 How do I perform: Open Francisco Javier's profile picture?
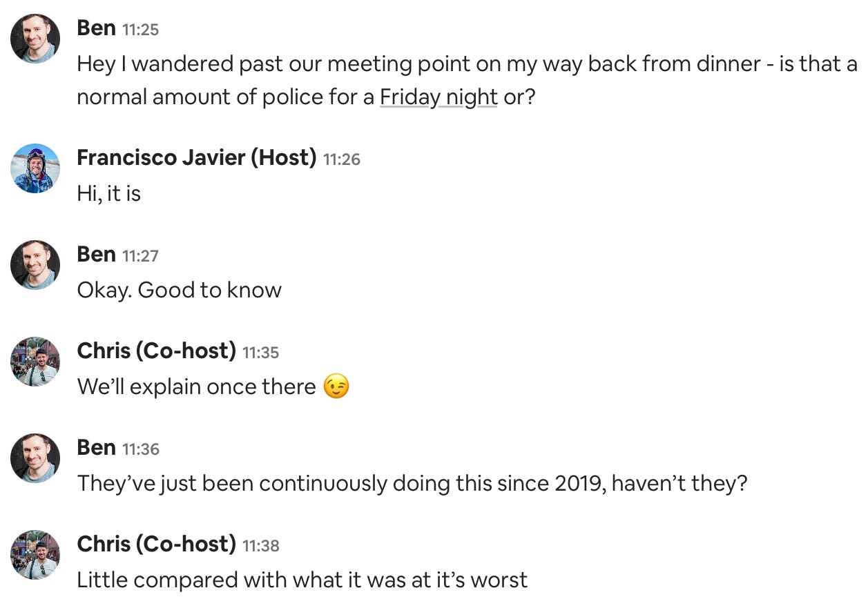pos(35,168)
